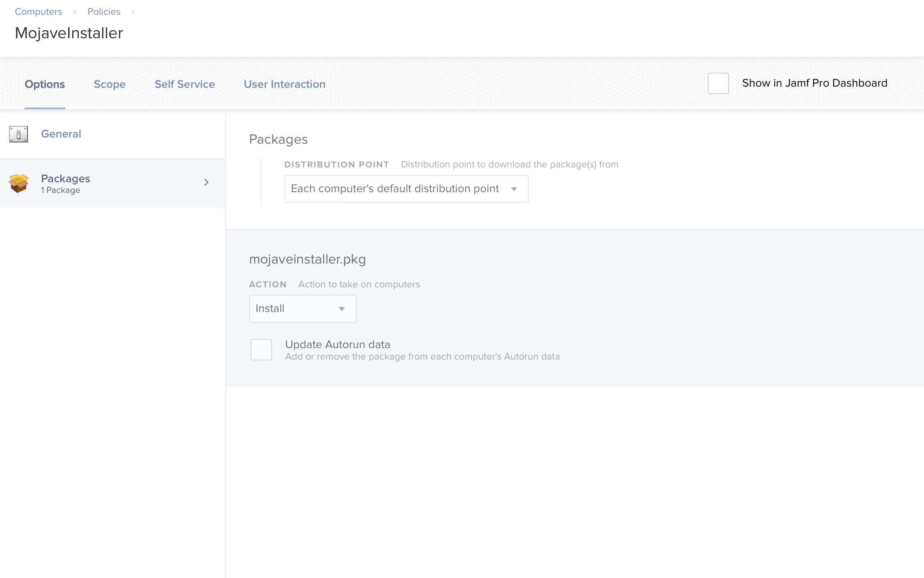Switch to the Options tab
The image size is (924, 578).
coord(45,84)
